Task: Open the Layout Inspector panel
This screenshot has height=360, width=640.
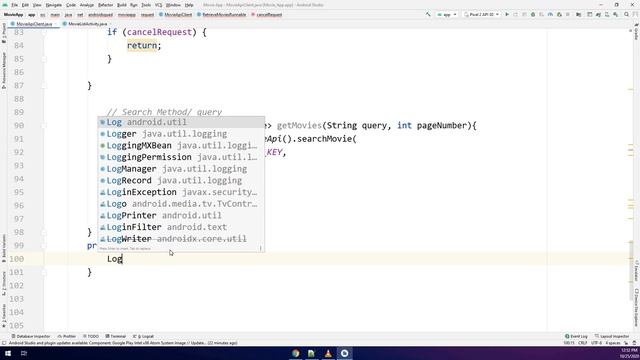Action: pyautogui.click(x=612, y=336)
